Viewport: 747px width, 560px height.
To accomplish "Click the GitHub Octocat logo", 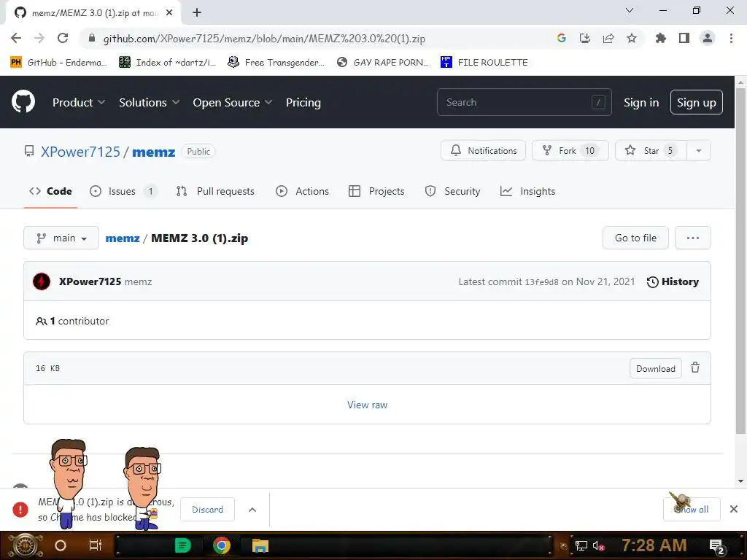I will point(23,101).
